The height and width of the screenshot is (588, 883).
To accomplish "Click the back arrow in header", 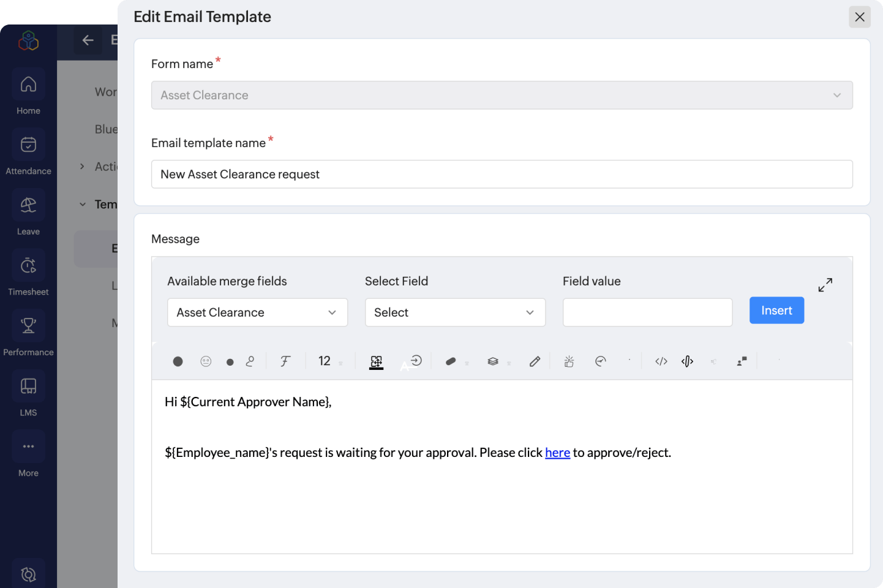I will coord(88,40).
